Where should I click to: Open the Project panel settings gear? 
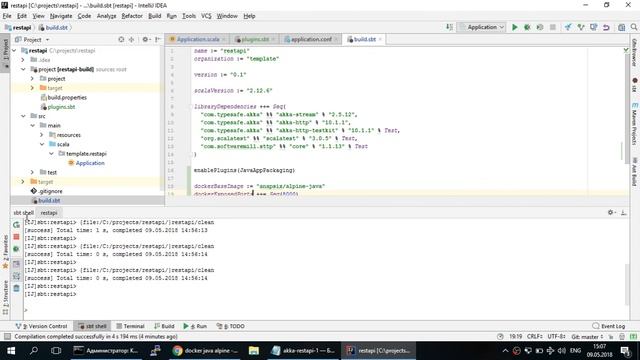(145, 40)
